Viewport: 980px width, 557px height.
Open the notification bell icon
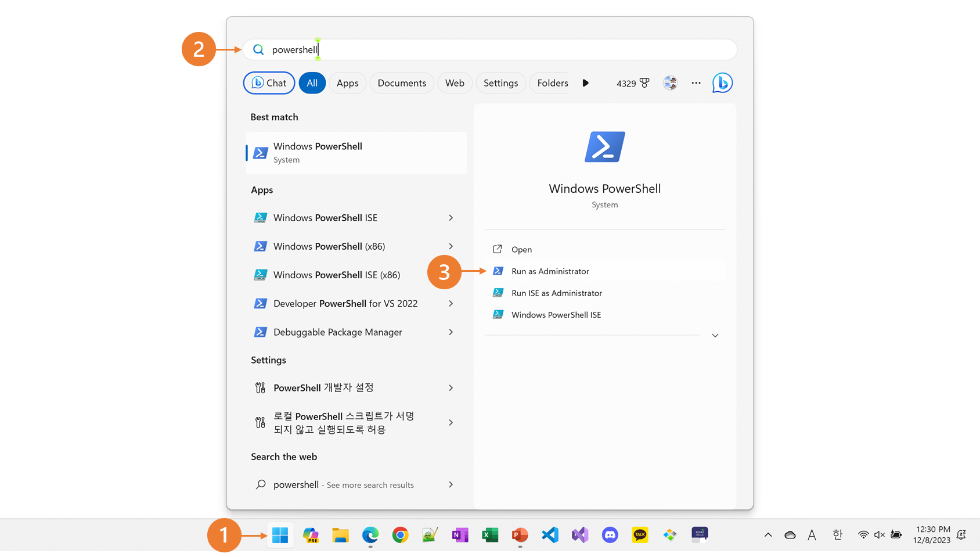tap(961, 535)
